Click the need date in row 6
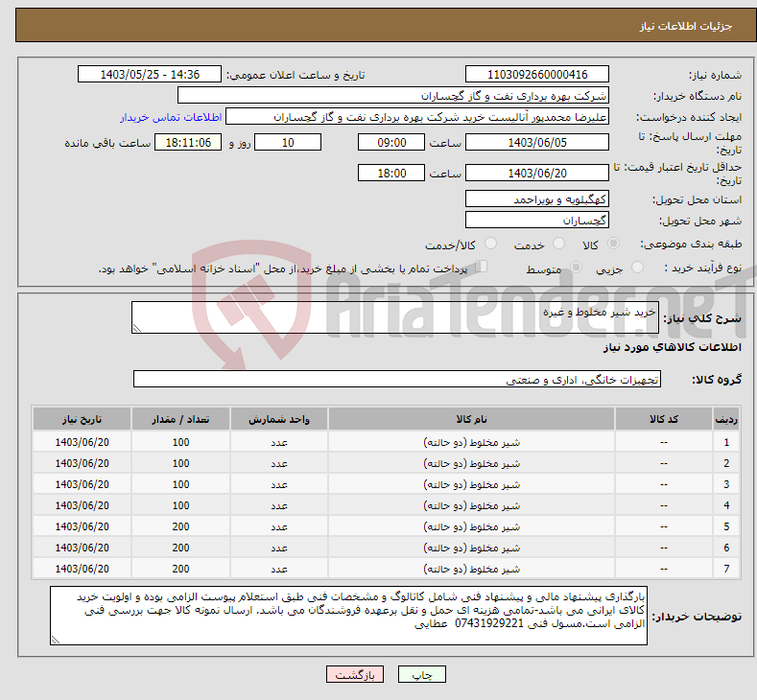Viewport: 757px width, 700px height. [83, 548]
